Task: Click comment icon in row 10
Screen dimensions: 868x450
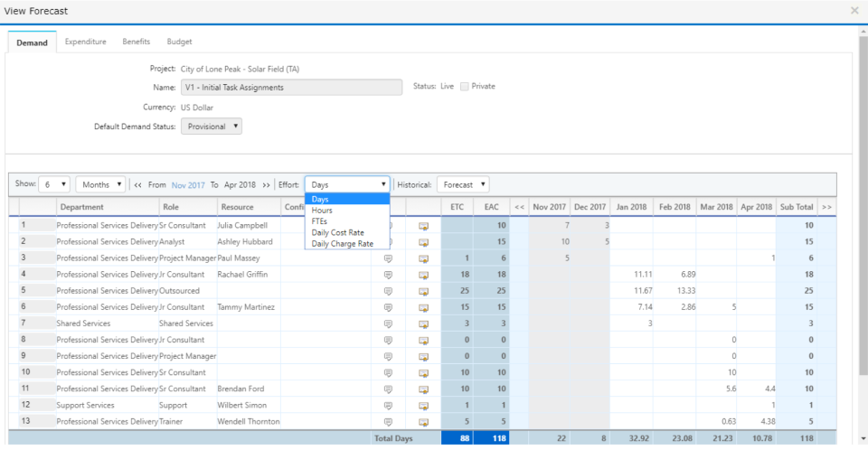Action: (x=388, y=372)
